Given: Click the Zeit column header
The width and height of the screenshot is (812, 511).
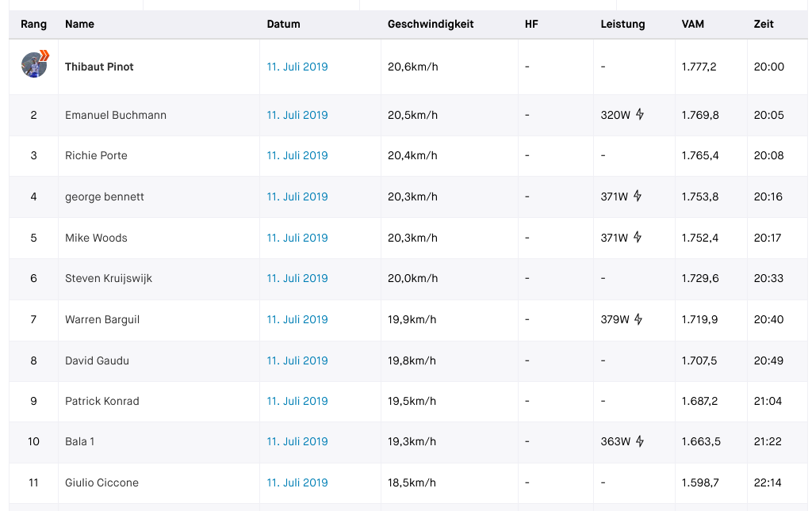Looking at the screenshot, I should 764,25.
